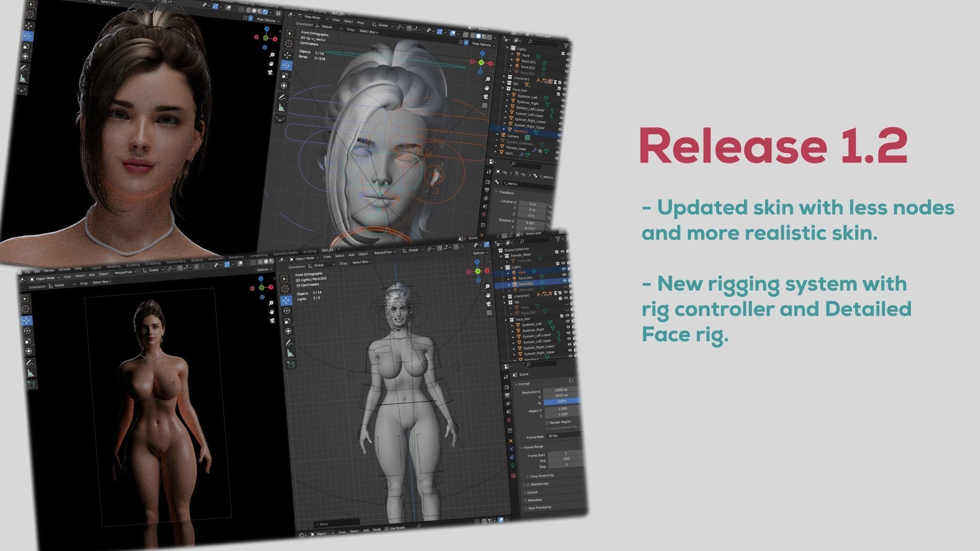Select the Measure tool in gray full-body viewport
Screen dimensions: 980x551
(290, 353)
